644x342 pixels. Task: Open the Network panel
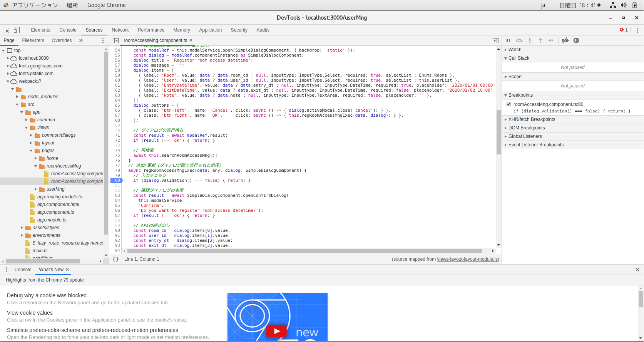click(x=120, y=30)
